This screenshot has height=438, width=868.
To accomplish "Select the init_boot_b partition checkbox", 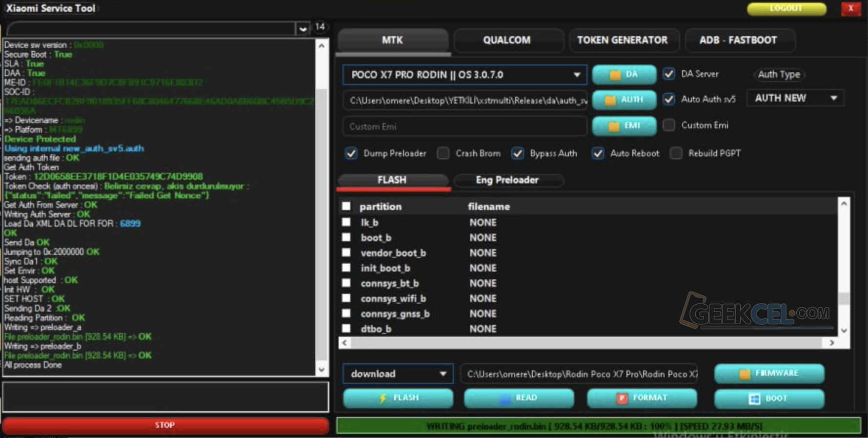I will 346,268.
